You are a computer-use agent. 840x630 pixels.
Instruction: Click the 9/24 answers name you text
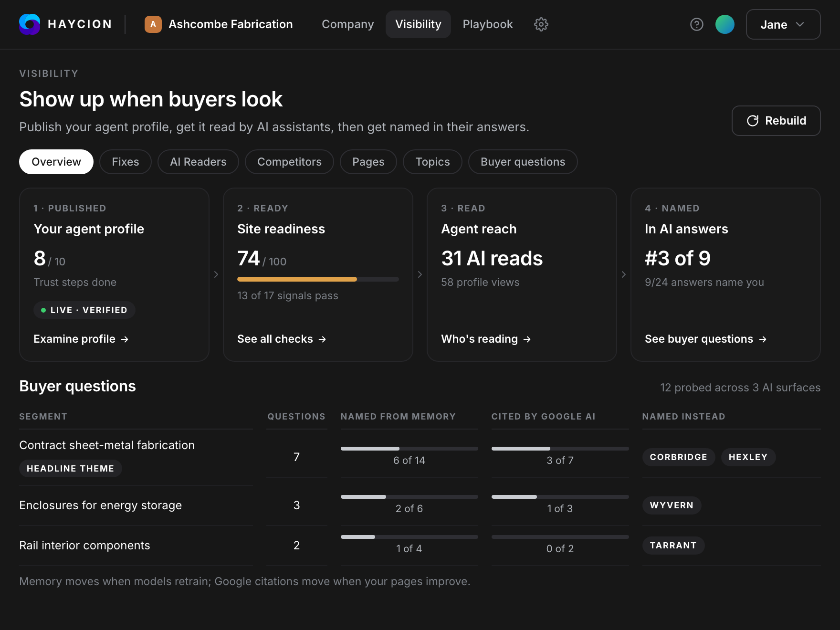point(704,283)
